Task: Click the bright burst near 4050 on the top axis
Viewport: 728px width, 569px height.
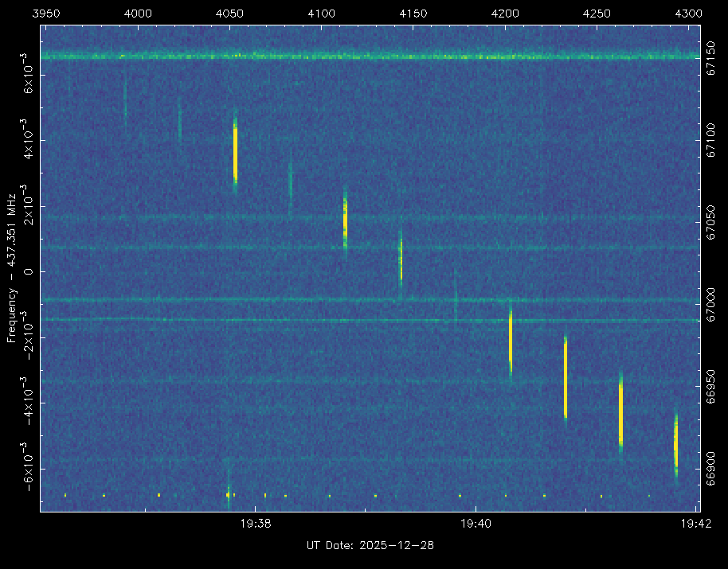Action: coord(235,151)
